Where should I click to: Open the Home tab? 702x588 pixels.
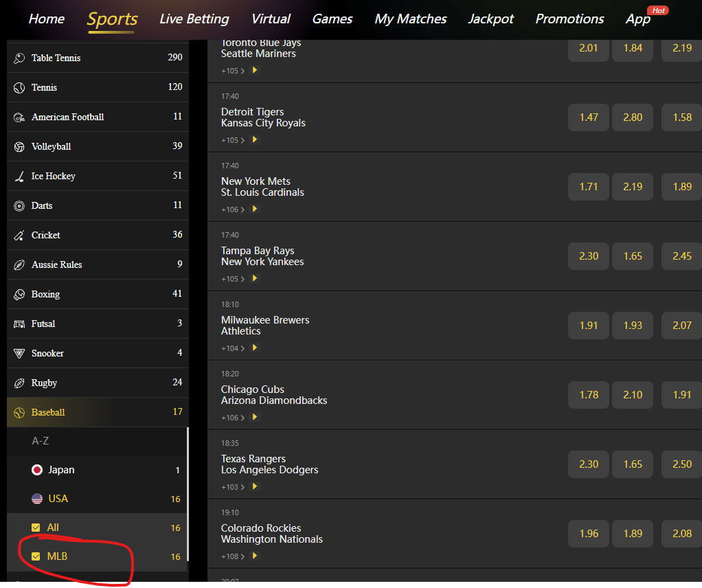(47, 19)
